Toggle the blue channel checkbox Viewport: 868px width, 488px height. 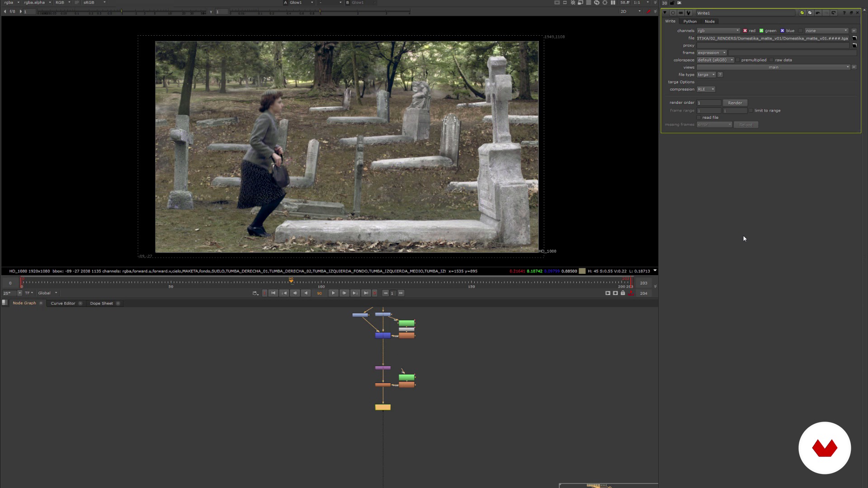(782, 31)
